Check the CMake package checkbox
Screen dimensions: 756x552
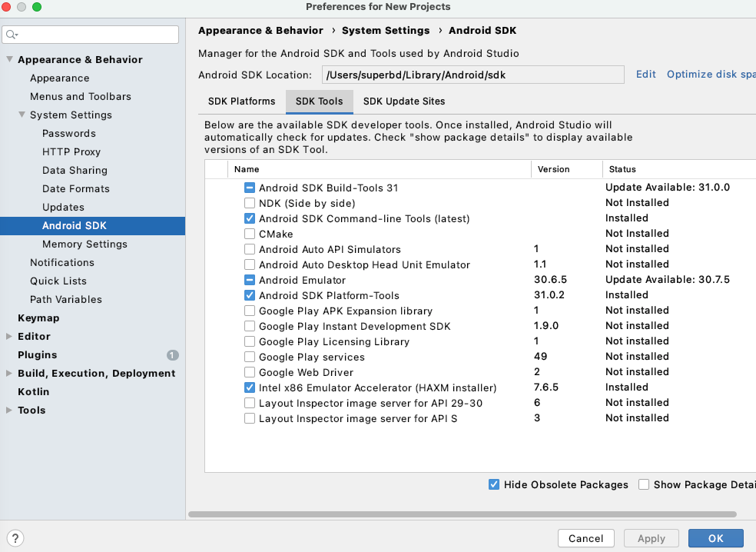[x=250, y=234]
